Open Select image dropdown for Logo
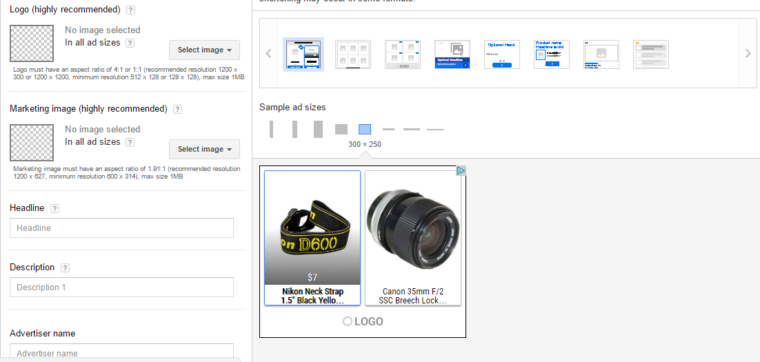 (204, 50)
